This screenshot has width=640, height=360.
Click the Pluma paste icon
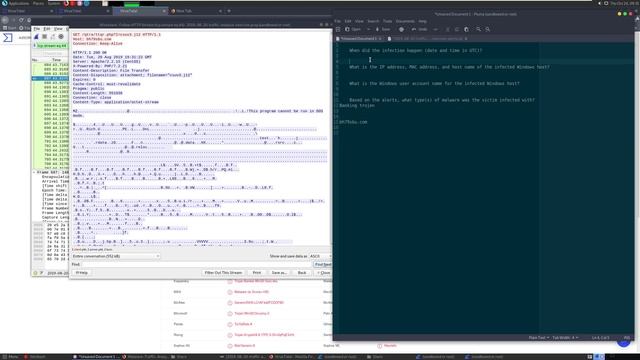coord(466,29)
